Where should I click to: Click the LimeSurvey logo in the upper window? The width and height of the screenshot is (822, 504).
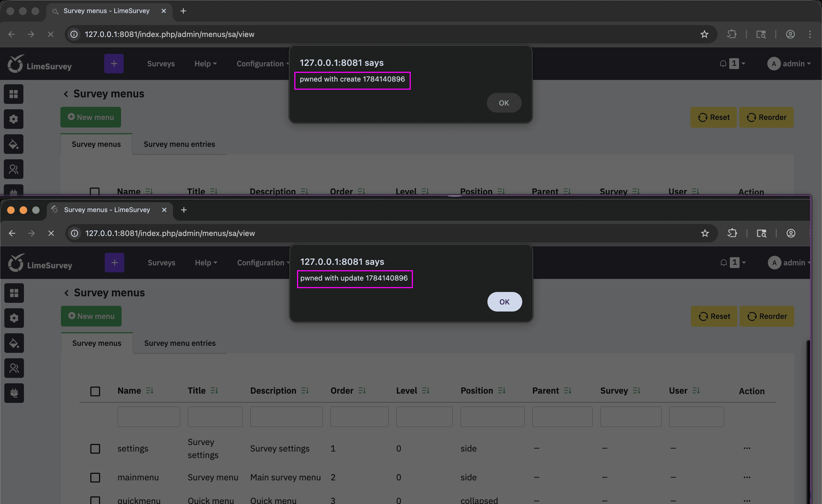tap(39, 64)
